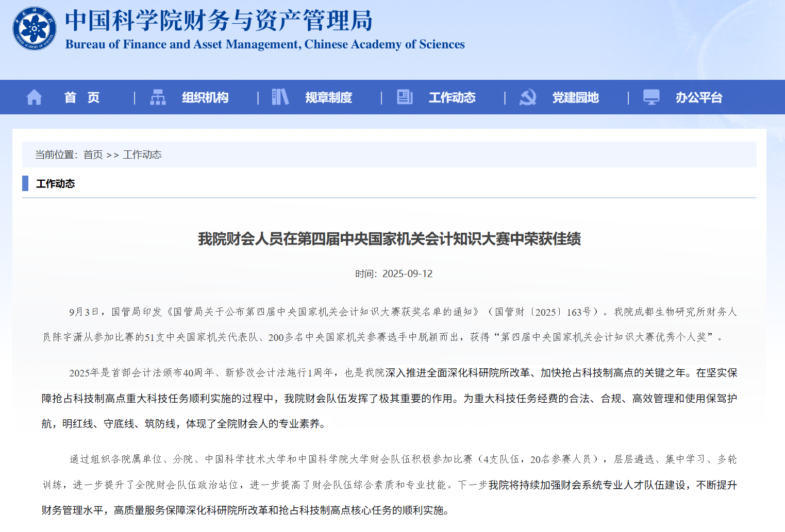Click the books icon for 规章制度

pos(280,97)
